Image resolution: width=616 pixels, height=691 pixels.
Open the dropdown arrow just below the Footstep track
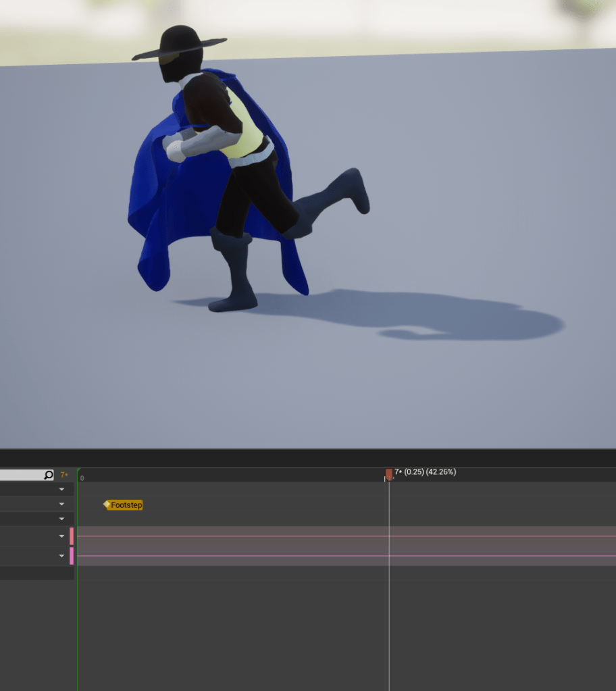coord(62,519)
